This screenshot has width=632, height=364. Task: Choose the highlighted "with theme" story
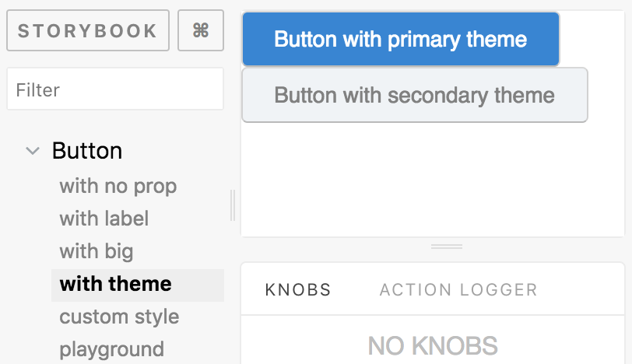pyautogui.click(x=116, y=285)
